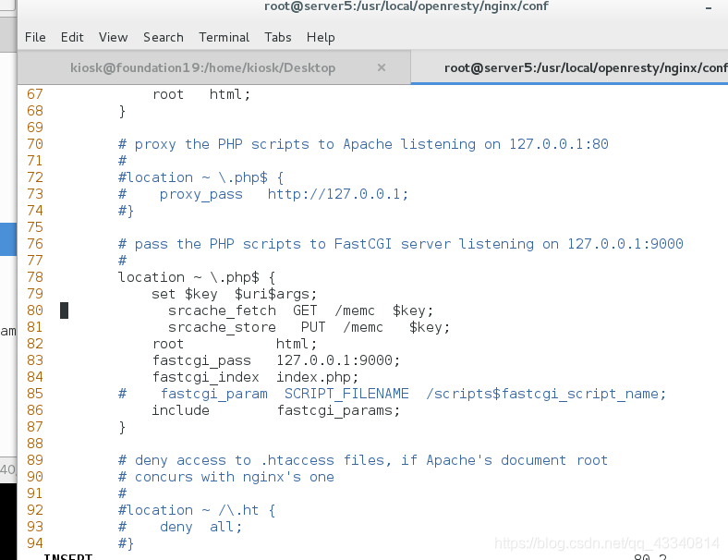This screenshot has width=728, height=560.
Task: Click 'deny all;' on line 93
Action: click(201, 527)
